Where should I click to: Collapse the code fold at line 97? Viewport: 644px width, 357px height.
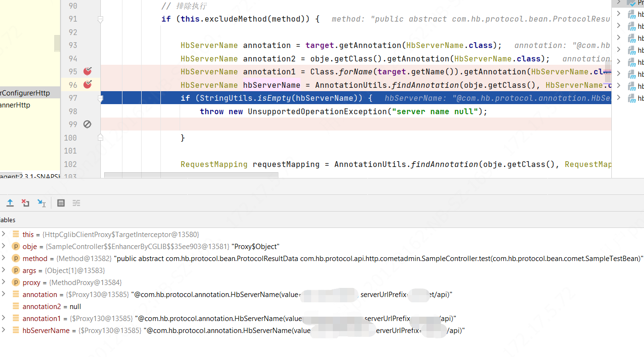pyautogui.click(x=100, y=98)
